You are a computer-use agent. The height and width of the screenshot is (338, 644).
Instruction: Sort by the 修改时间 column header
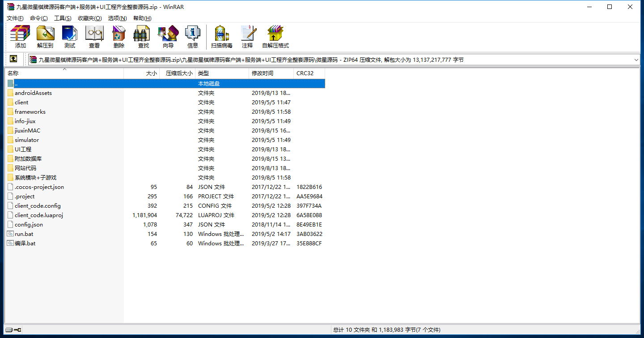pos(271,73)
